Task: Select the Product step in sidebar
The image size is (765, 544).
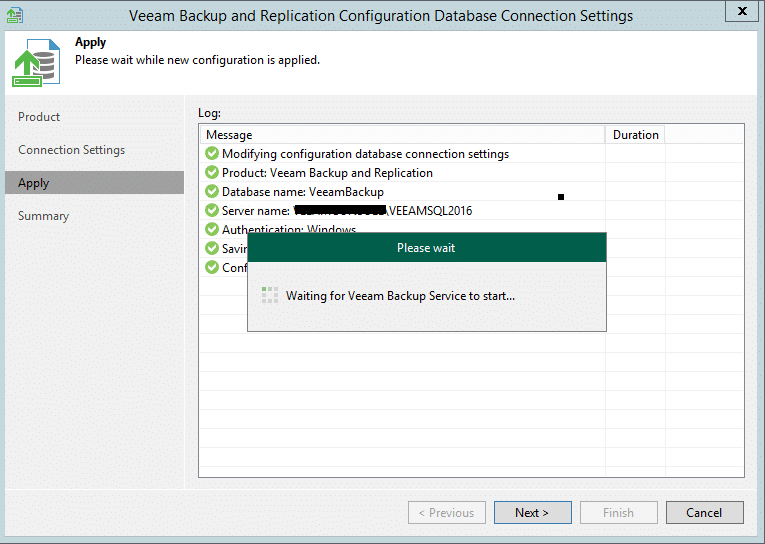Action: click(x=39, y=117)
